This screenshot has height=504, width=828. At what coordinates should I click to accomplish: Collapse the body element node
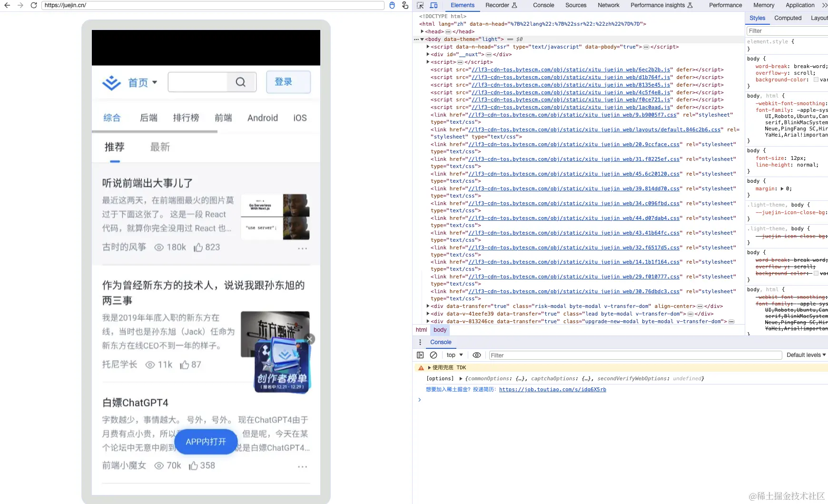(422, 39)
